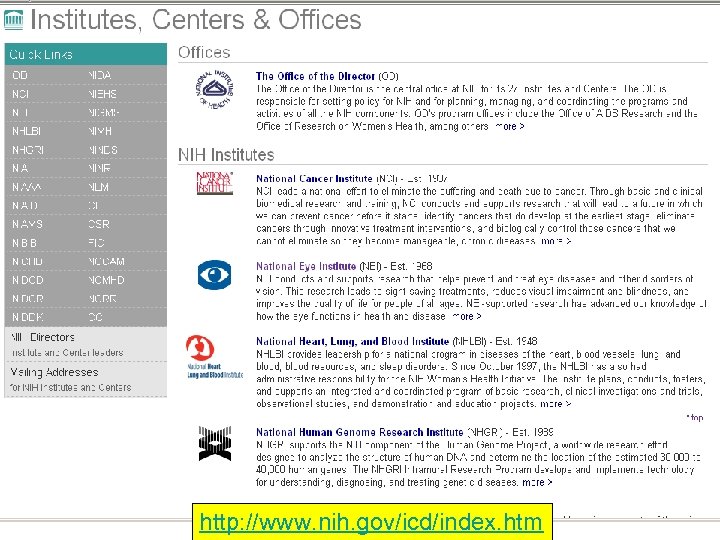Click the Heart, Lung, and Blood Institute logo

pyautogui.click(x=214, y=356)
